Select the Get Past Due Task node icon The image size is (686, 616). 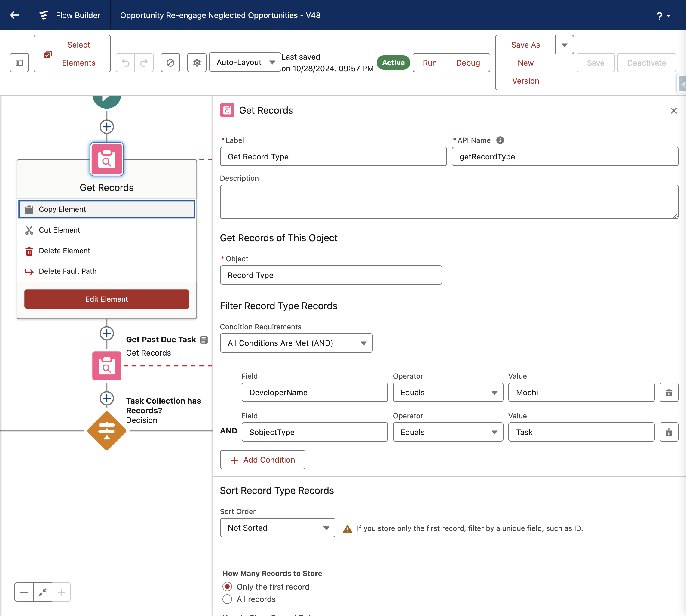(106, 366)
